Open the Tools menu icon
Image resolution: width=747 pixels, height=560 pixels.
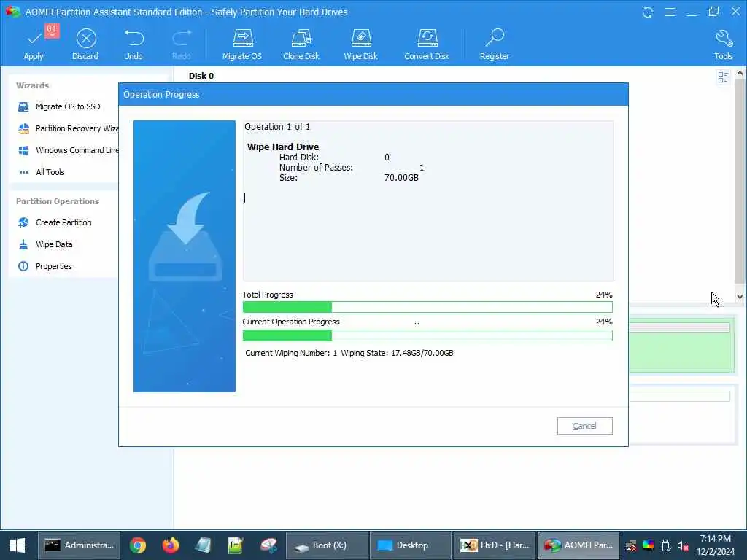(x=723, y=43)
